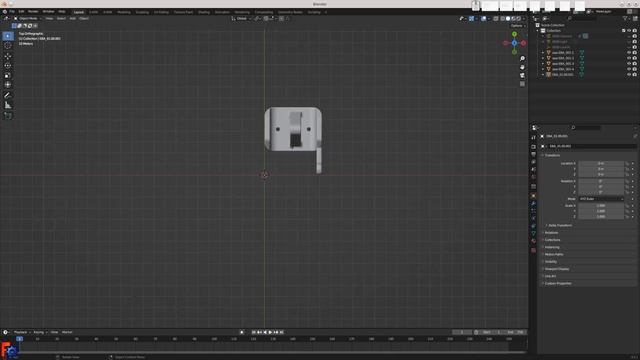Viewport: 640px width, 360px height.
Task: Open the Render properties tab
Action: point(533,147)
